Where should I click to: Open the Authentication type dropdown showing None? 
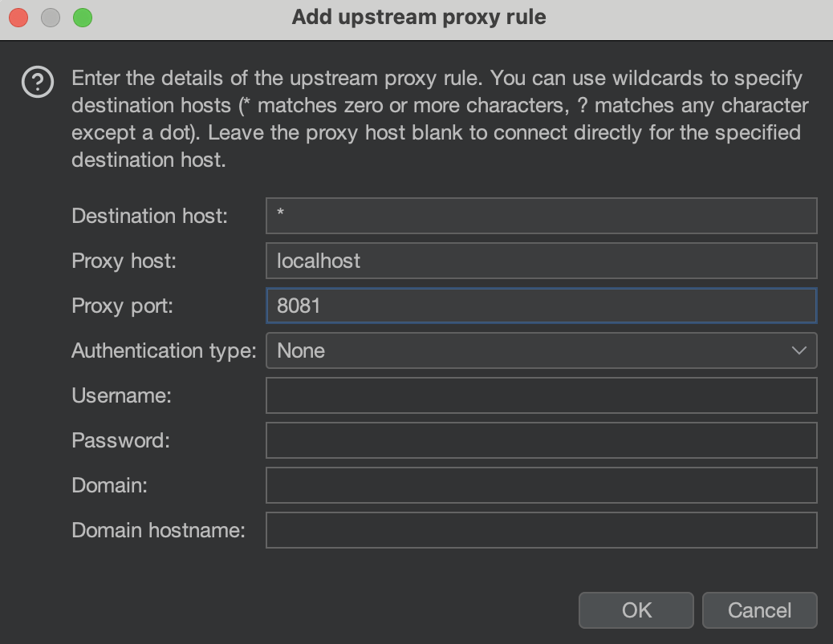pos(530,350)
